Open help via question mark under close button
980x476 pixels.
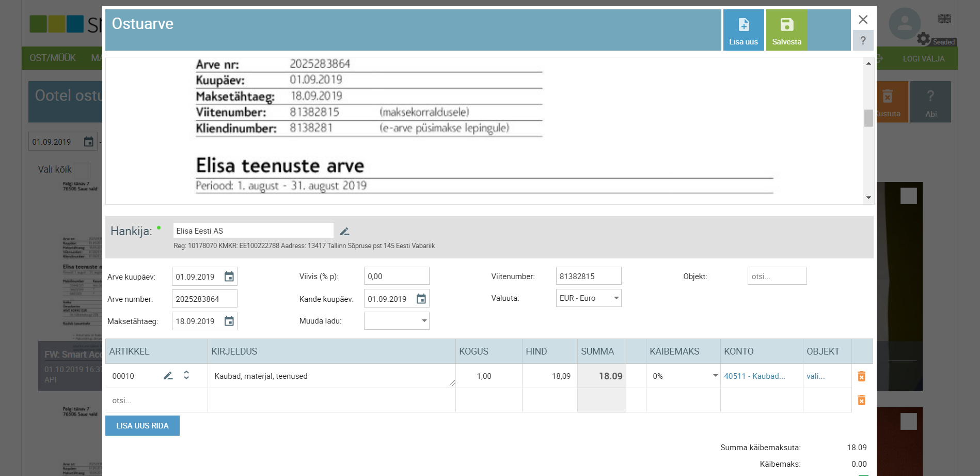863,40
